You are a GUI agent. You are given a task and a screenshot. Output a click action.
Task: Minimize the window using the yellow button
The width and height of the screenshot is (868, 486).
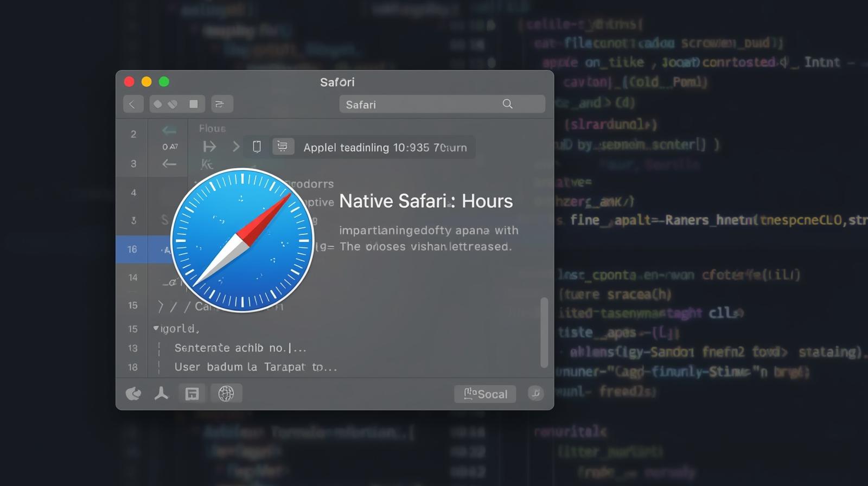pos(146,82)
